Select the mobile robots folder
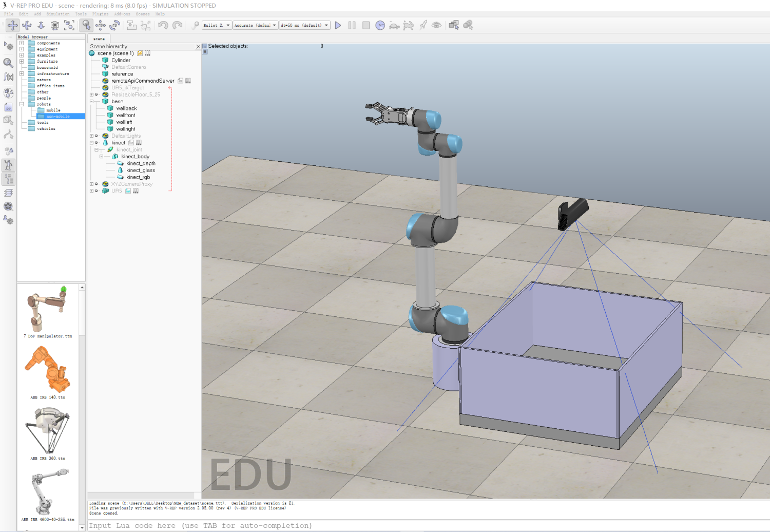Viewport: 770px width, 532px height. coord(53,110)
